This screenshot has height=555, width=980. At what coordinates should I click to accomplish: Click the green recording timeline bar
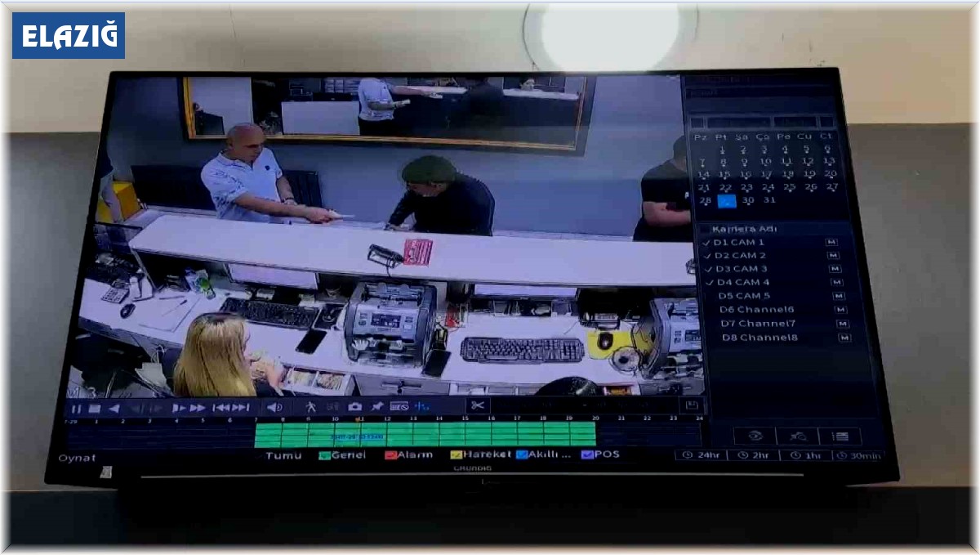coord(425,434)
